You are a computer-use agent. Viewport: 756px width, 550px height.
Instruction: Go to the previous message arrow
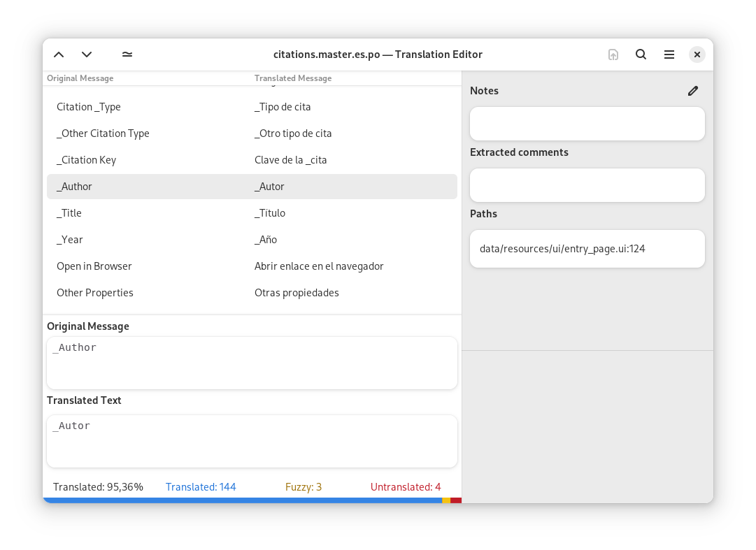pos(59,55)
